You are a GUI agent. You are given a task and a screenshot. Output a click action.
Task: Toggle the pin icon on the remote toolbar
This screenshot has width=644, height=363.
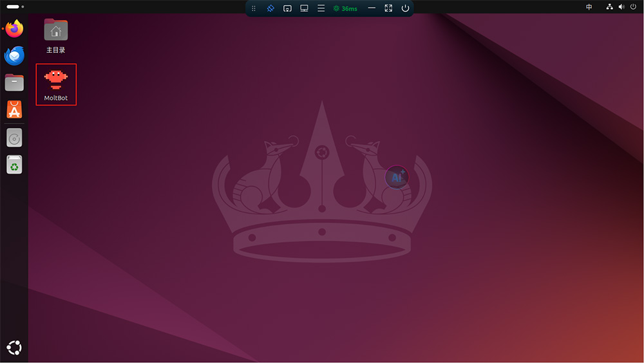(x=270, y=8)
